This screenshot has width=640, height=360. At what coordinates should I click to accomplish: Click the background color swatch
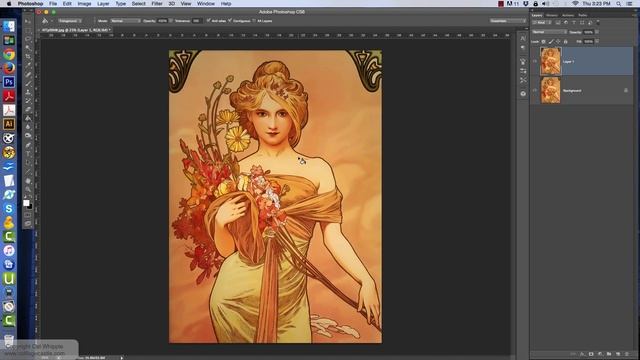[x=30, y=207]
